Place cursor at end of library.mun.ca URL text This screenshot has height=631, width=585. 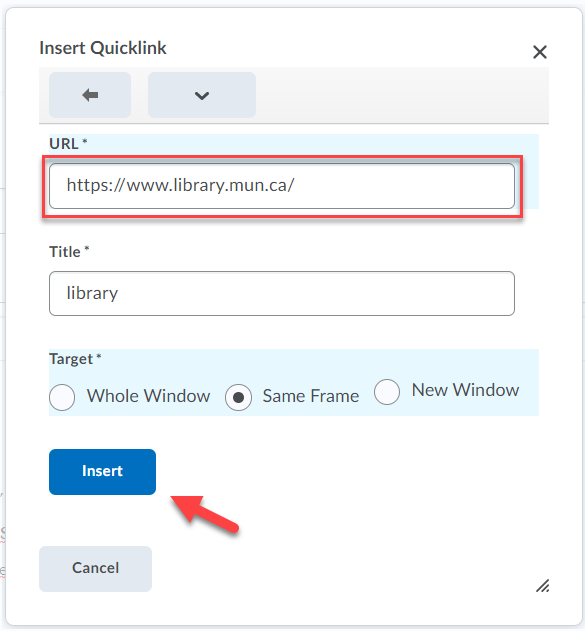click(296, 186)
